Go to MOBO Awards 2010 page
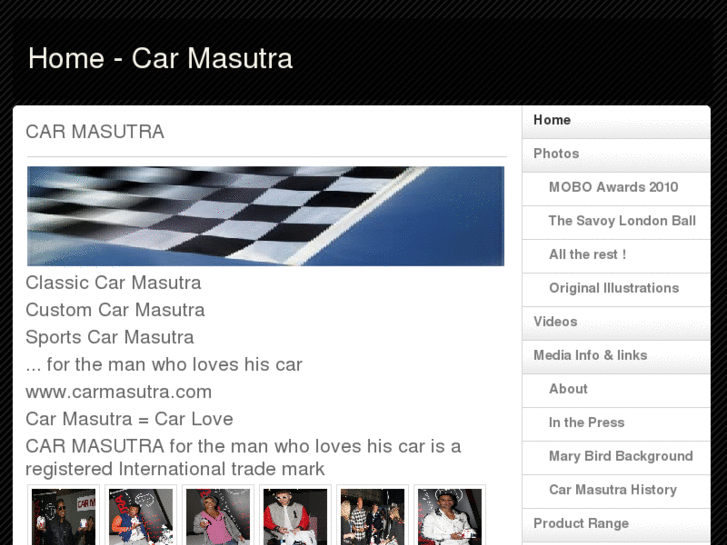 [616, 189]
